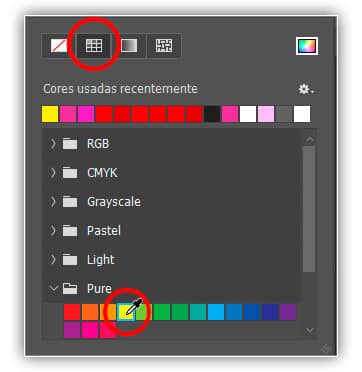This screenshot has width=362, height=372.
Task: Select the Gradient fill icon
Action: pyautogui.click(x=129, y=46)
